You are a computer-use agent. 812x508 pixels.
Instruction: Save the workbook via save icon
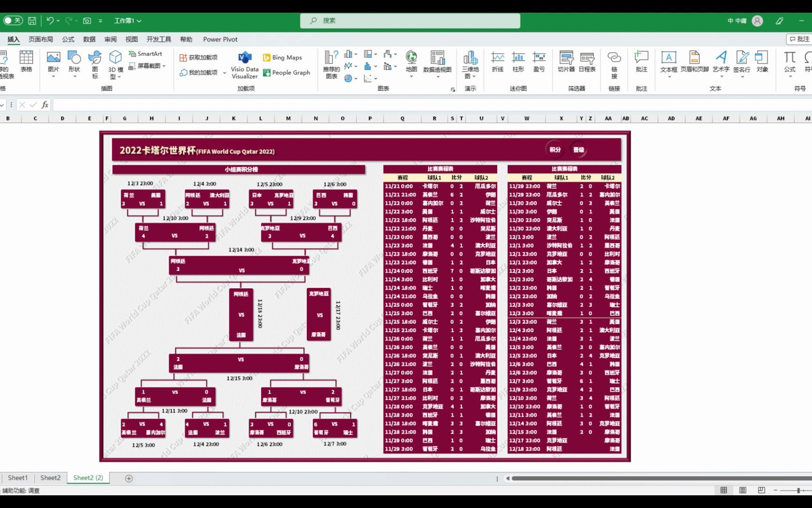coord(32,21)
